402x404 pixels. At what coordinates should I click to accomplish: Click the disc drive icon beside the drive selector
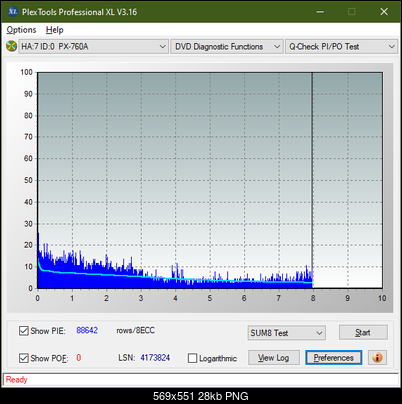pos(12,46)
